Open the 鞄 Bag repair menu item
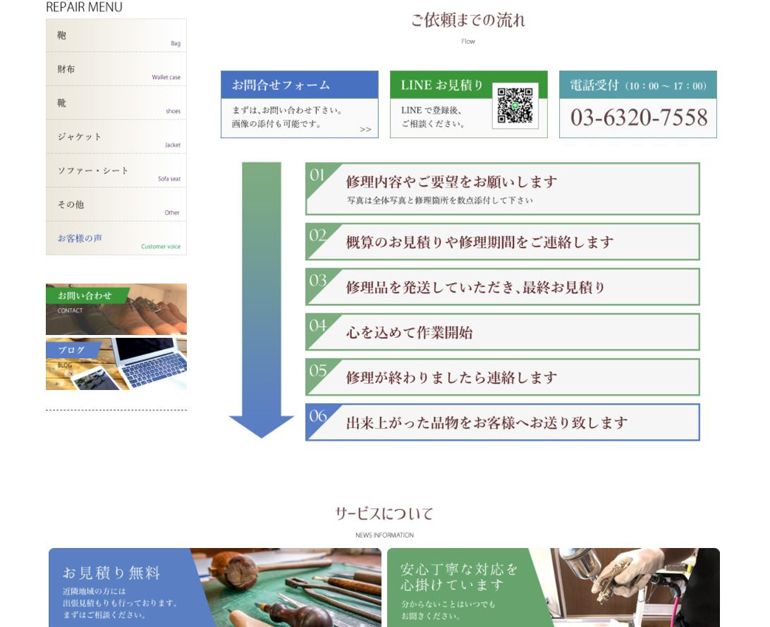 click(116, 35)
